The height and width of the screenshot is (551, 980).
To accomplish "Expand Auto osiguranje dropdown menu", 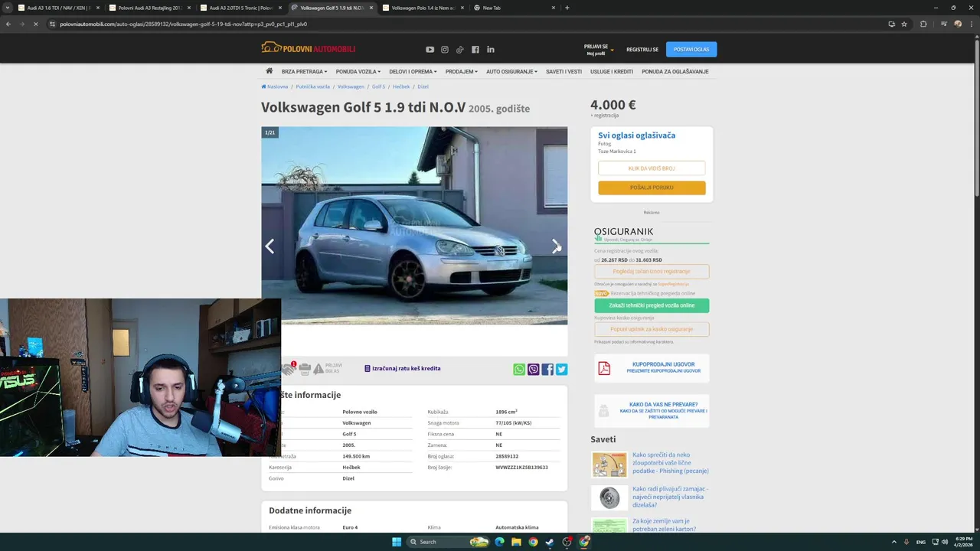I will click(x=511, y=72).
